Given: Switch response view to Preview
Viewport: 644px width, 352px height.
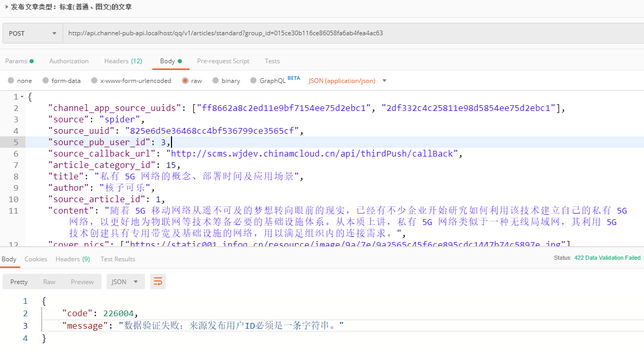Looking at the screenshot, I should pyautogui.click(x=82, y=282).
